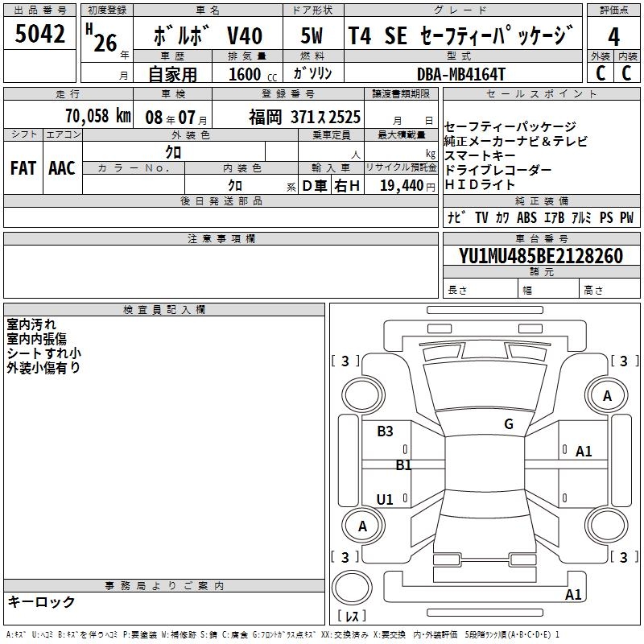Click the sales point ドライブレコーダー
This screenshot has height=644, width=644.
point(497,170)
